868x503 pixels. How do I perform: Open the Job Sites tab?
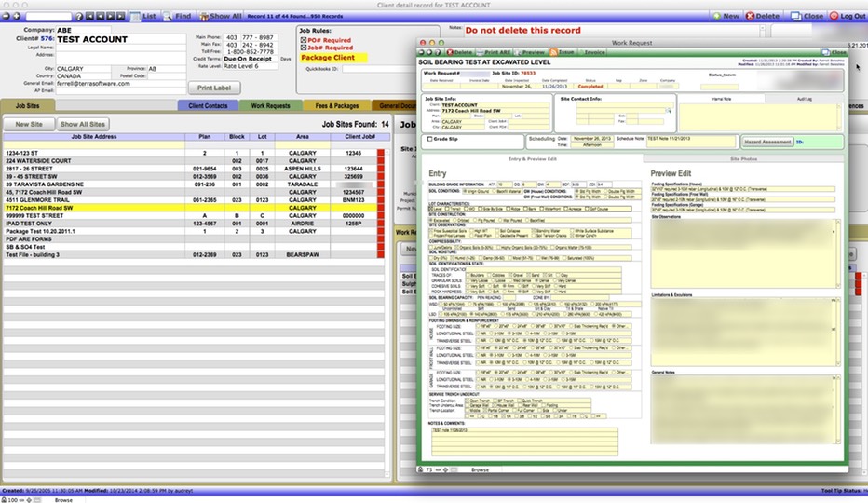tap(28, 105)
